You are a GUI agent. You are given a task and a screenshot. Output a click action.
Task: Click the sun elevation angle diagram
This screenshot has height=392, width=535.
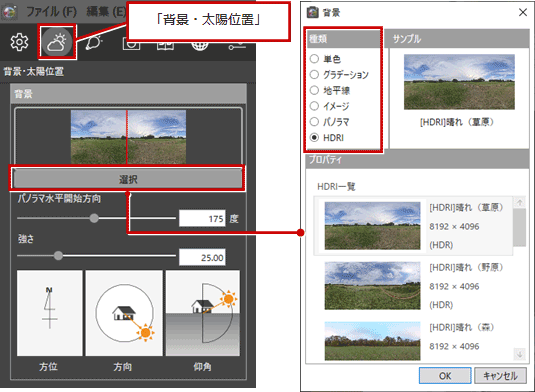203,313
